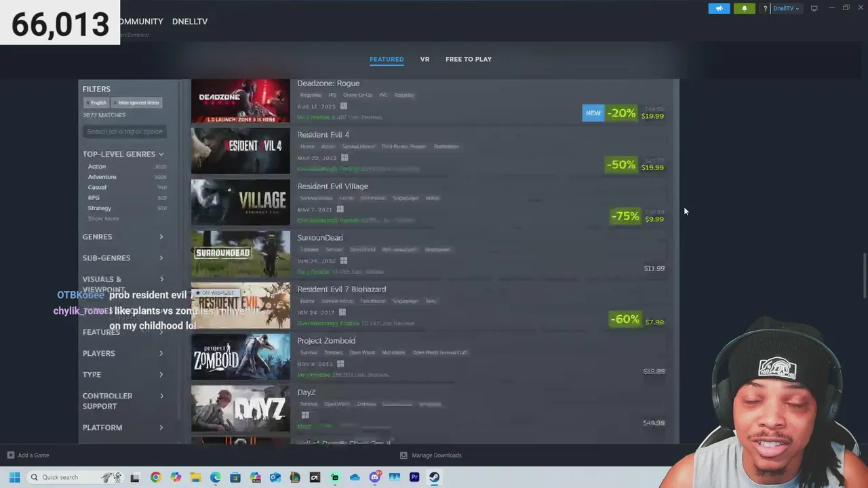Select the Adventure genre filter
The width and height of the screenshot is (868, 488).
(102, 177)
